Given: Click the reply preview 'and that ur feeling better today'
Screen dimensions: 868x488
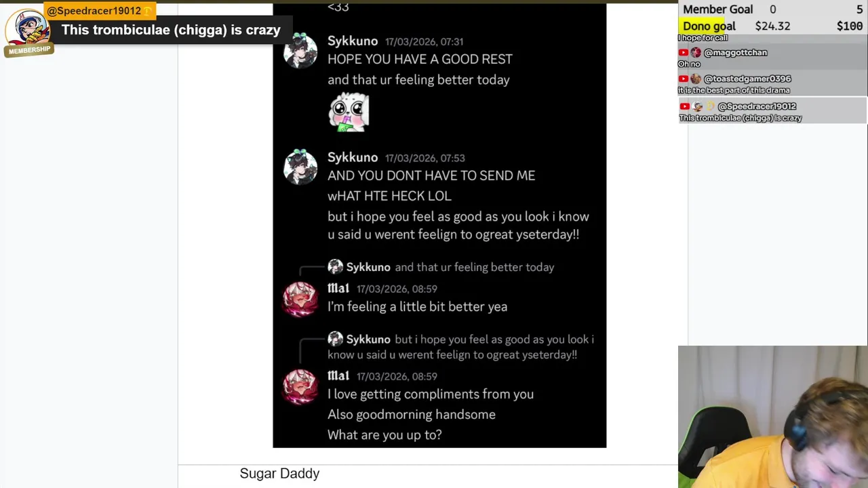Looking at the screenshot, I should tap(475, 267).
